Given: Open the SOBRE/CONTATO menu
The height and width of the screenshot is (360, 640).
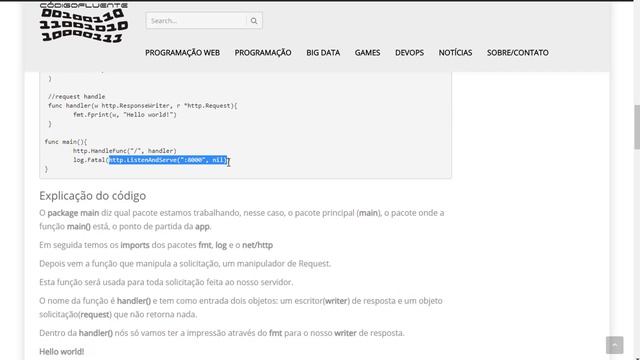Looking at the screenshot, I should tap(518, 53).
